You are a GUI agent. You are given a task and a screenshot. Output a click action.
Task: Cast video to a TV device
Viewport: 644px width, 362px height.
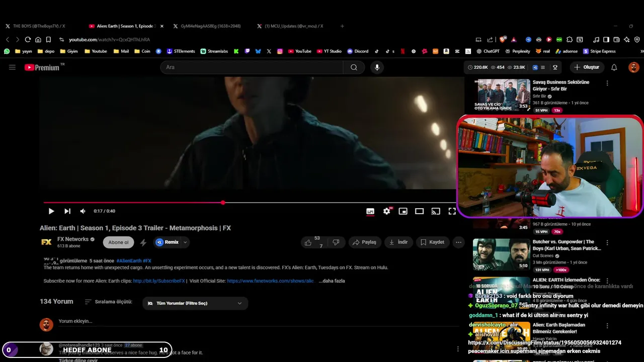pyautogui.click(x=436, y=211)
